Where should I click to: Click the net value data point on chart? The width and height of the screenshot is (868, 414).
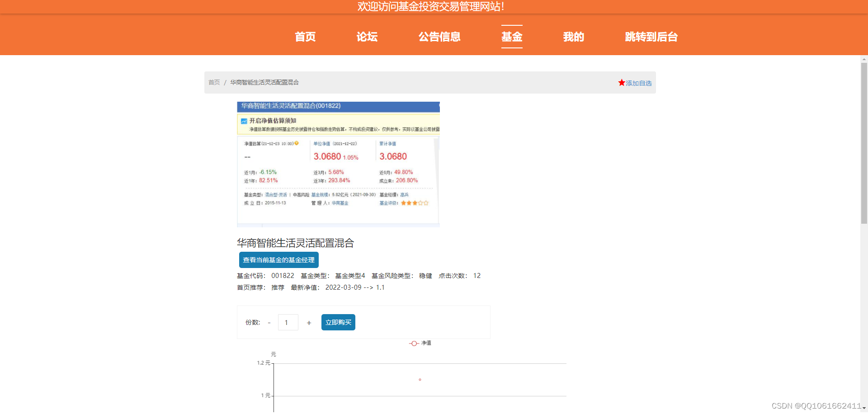(420, 380)
